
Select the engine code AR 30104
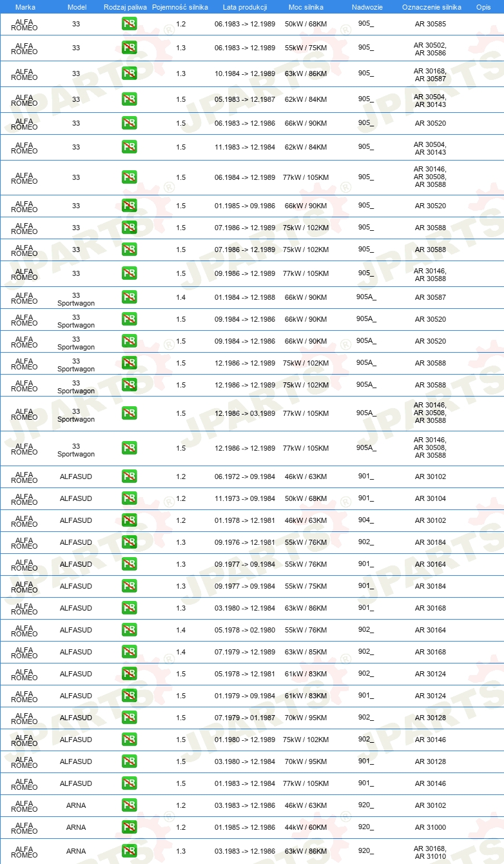click(x=431, y=498)
